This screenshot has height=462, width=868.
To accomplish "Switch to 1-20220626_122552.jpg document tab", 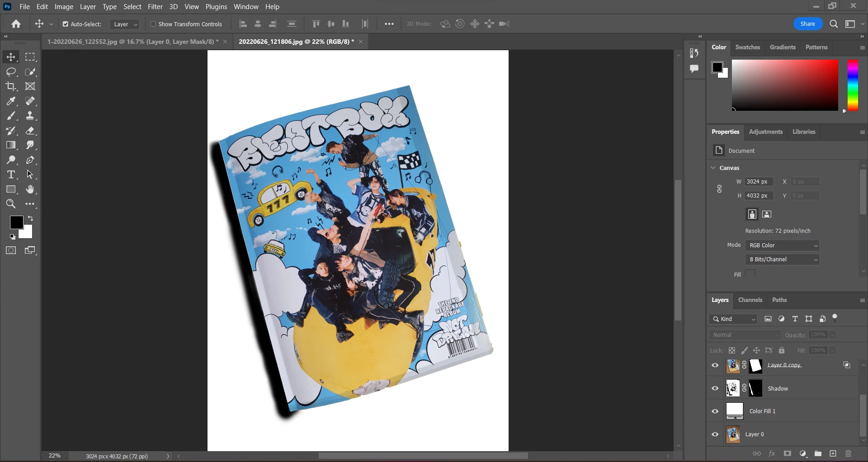I will point(133,42).
